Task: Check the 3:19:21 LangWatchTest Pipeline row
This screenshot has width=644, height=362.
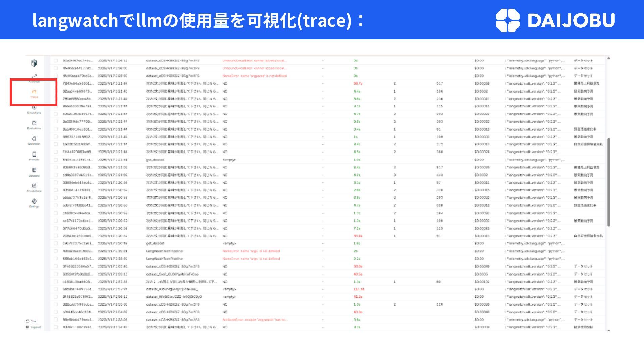Action: (x=56, y=251)
